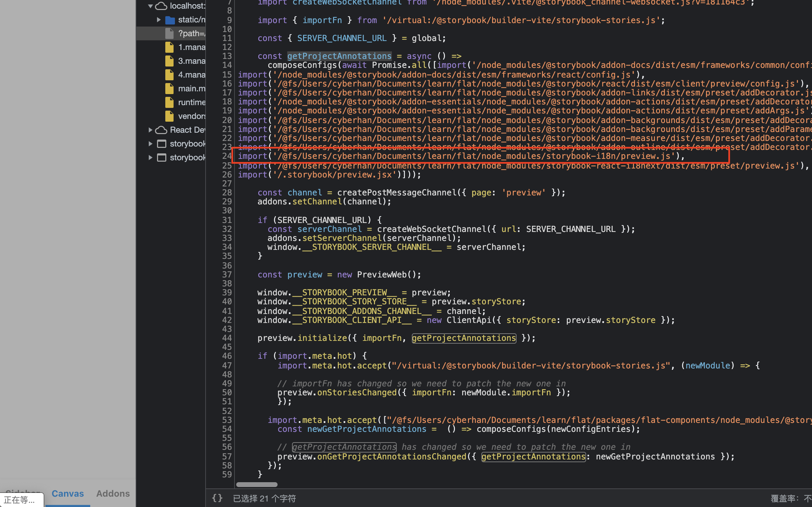
Task: Click the vendors file icon
Action: point(169,116)
